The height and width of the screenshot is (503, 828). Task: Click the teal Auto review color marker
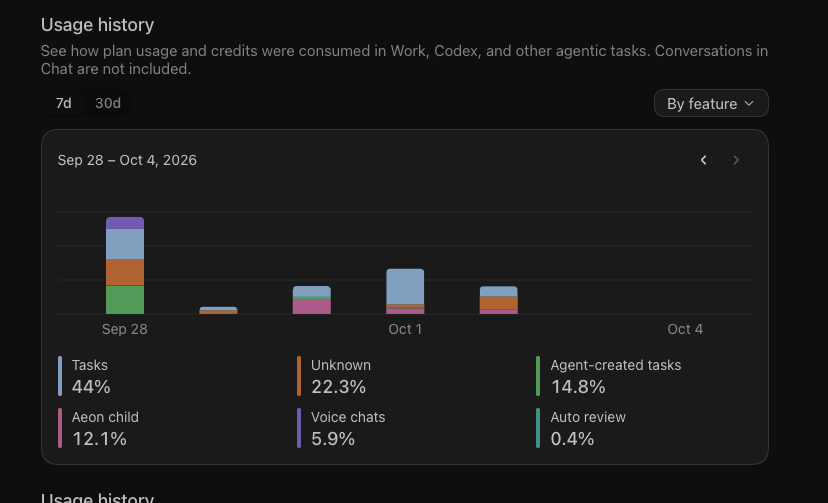coord(538,428)
